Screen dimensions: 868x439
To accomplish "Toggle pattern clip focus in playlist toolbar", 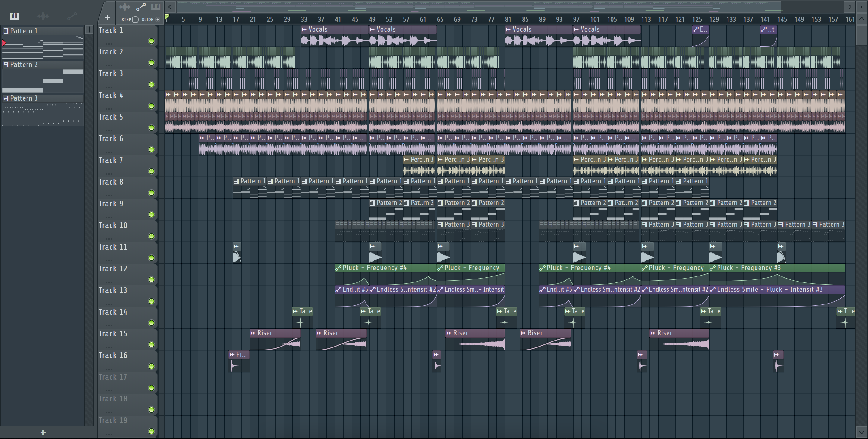I will point(156,6).
